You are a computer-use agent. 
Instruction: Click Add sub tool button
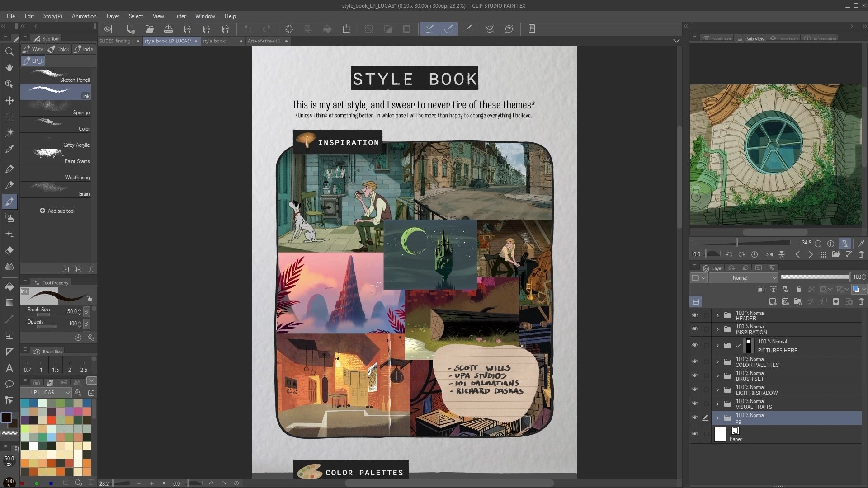57,211
